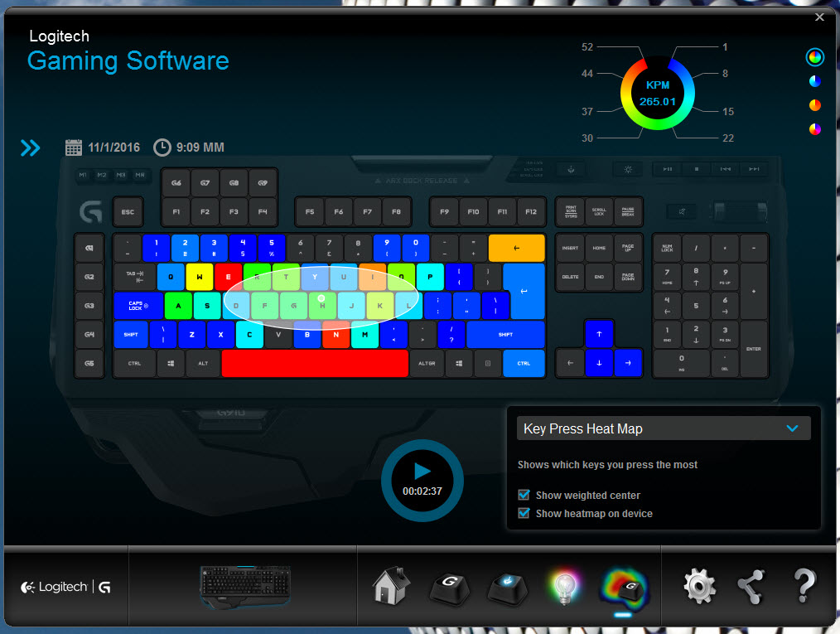
Task: Click the mute key on the keyboard
Action: coord(682,211)
